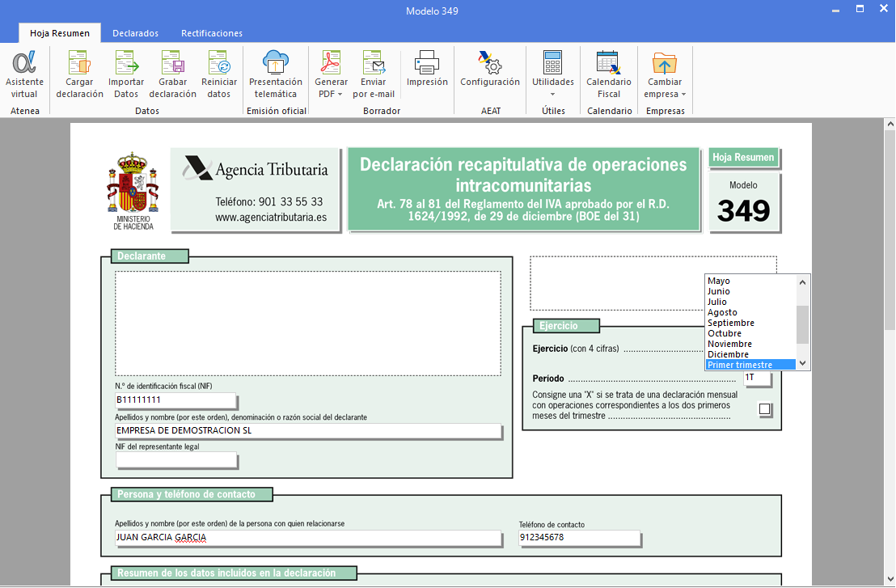Image resolution: width=896 pixels, height=588 pixels.
Task: Select Julio in the period list
Action: tap(751, 302)
